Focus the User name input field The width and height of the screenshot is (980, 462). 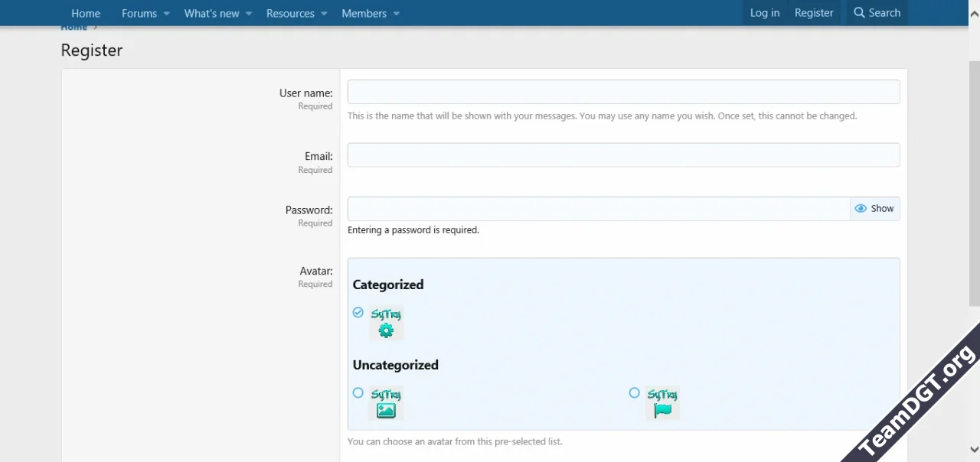623,92
